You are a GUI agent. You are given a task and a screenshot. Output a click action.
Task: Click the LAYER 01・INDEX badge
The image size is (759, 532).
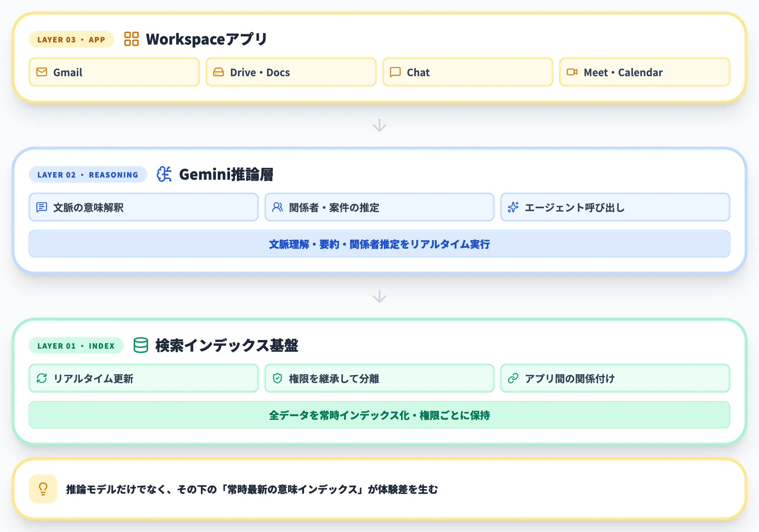pos(76,346)
